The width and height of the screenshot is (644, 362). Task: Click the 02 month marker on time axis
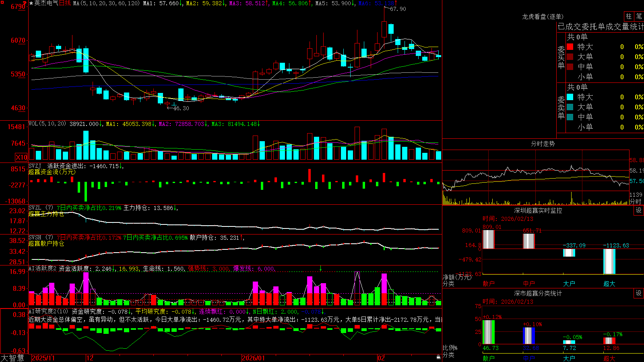click(381, 358)
